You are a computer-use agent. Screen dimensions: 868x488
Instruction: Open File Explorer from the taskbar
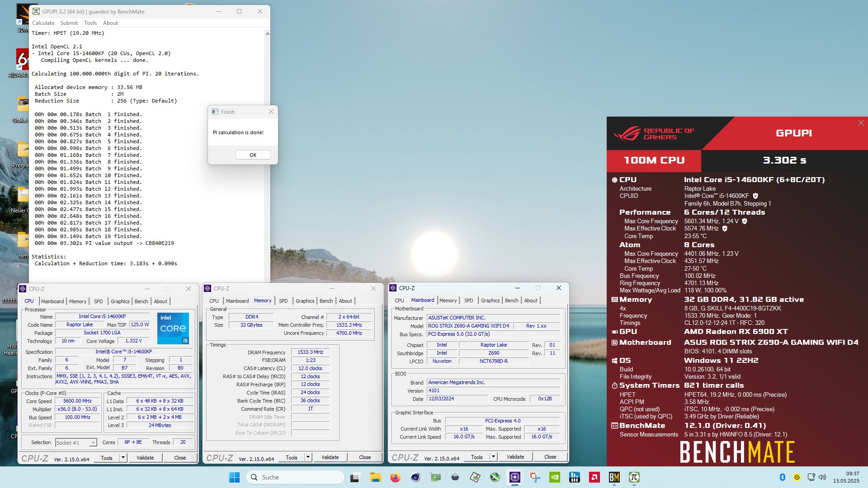(375, 477)
